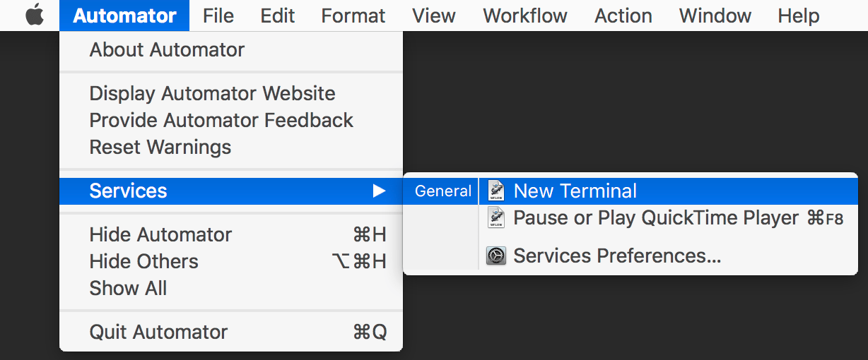Open the Action menu in menu bar
The height and width of the screenshot is (360, 868).
pyautogui.click(x=623, y=16)
